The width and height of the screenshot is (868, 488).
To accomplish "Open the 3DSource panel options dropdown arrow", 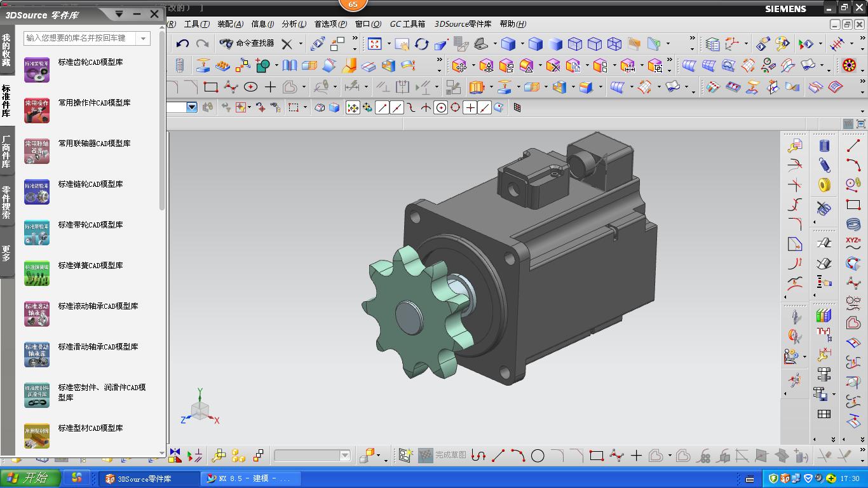I will 119,13.
